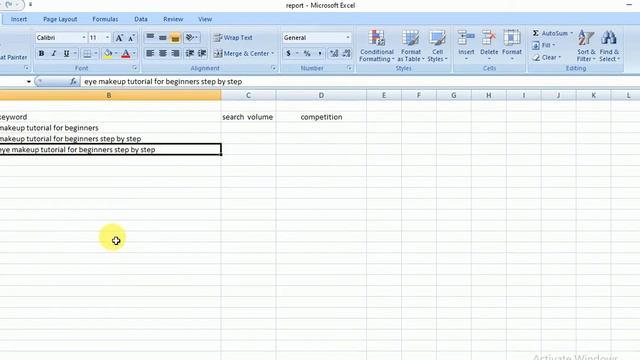Open text Orientation options
The width and height of the screenshot is (640, 360).
(192, 38)
